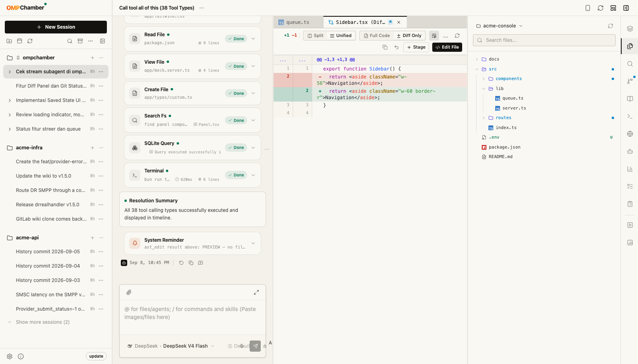Select Diff Only mode

409,35
